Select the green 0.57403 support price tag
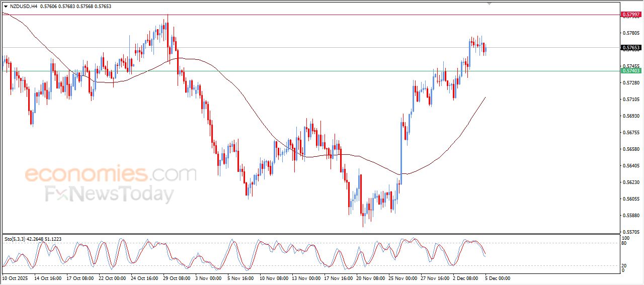644x285 pixels. (631, 71)
